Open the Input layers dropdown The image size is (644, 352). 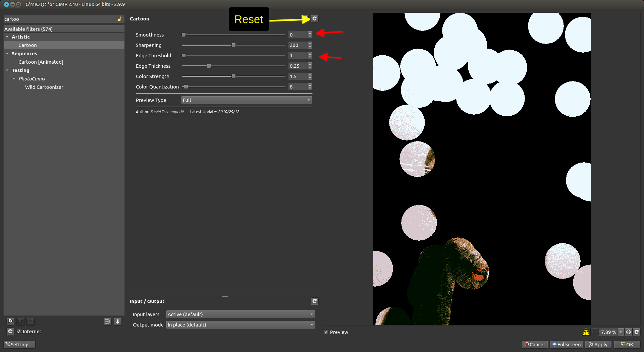pos(240,314)
